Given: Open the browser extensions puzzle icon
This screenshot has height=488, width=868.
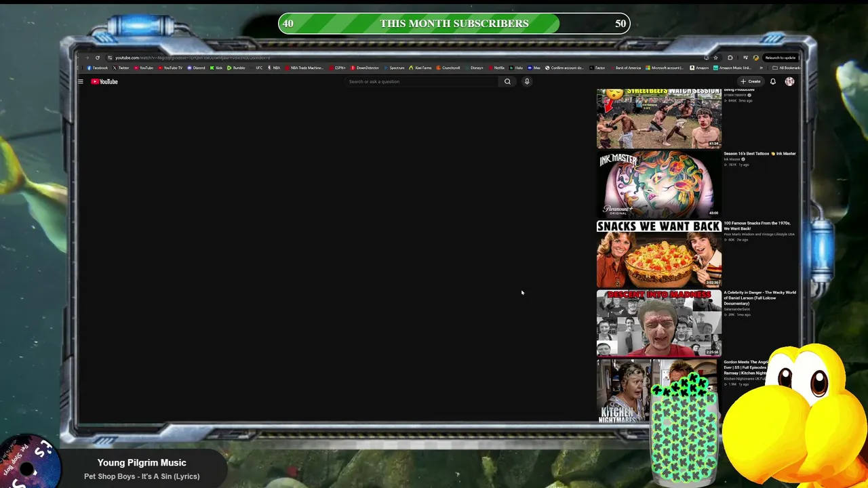Looking at the screenshot, I should click(x=730, y=58).
